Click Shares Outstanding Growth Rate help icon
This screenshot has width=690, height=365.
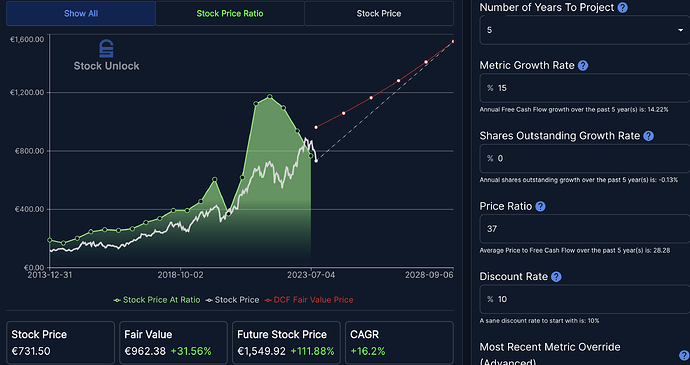point(648,136)
